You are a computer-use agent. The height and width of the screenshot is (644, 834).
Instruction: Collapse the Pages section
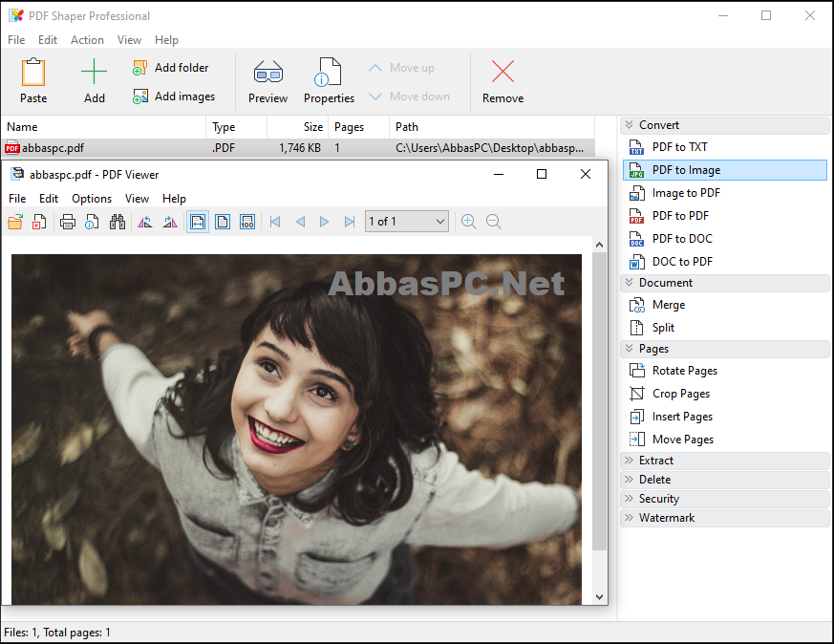pyautogui.click(x=724, y=349)
